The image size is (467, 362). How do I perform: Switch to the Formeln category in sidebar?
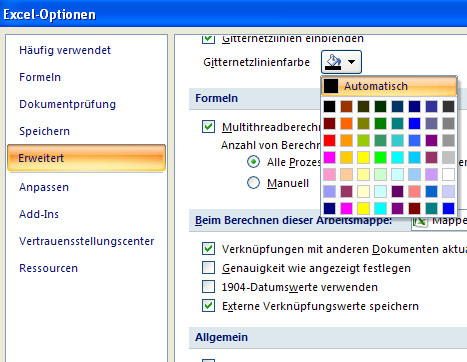tap(40, 77)
